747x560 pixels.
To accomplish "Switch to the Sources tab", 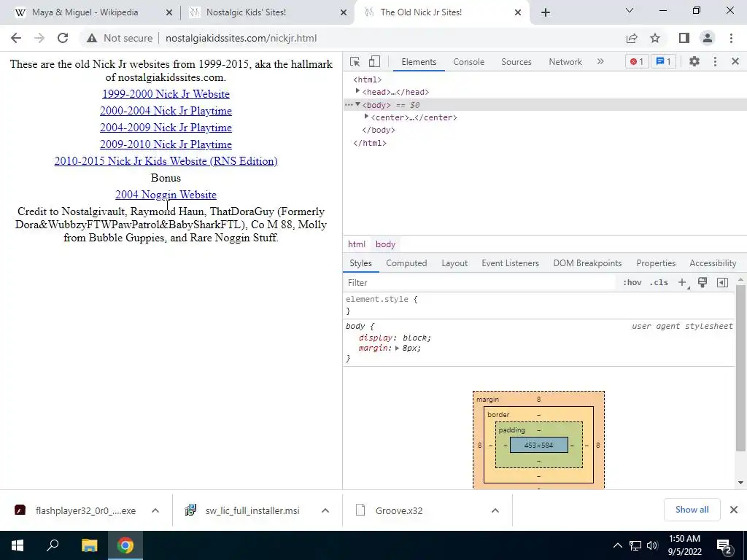I will tap(516, 62).
